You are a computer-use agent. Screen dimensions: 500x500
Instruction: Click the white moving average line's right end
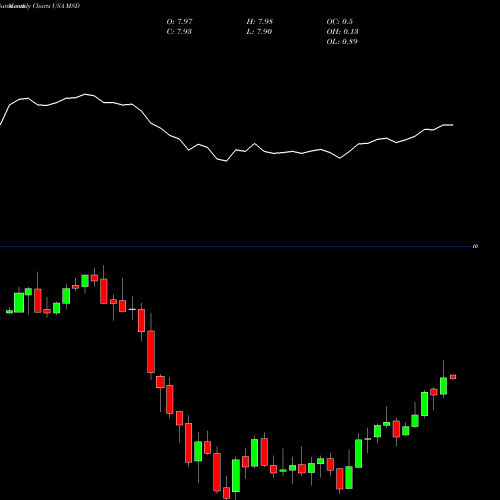pos(452,125)
